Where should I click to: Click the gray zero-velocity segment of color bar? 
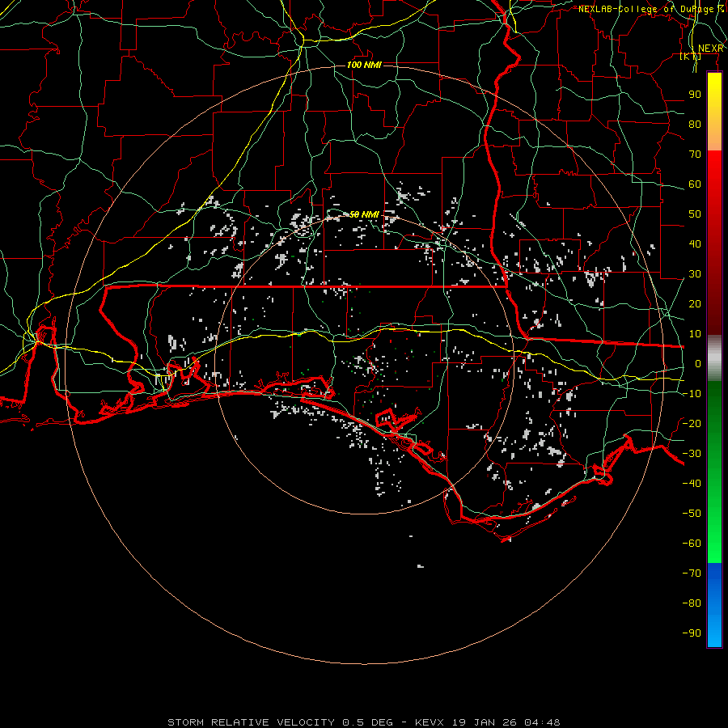click(x=714, y=358)
